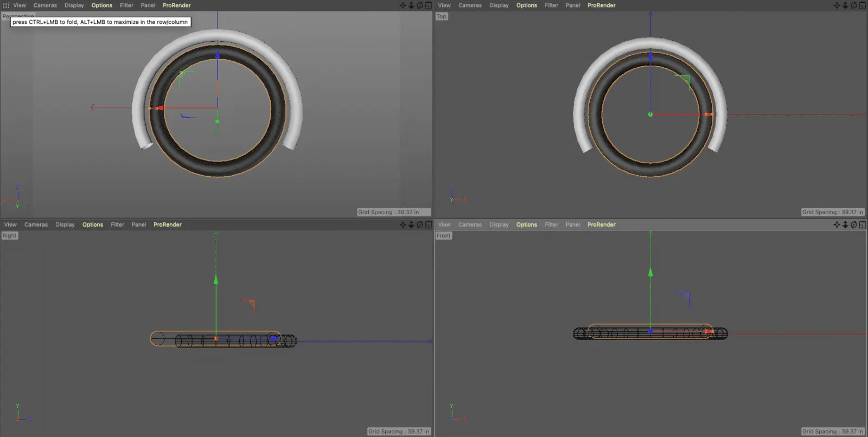Open the Display menu in the Top viewport

[x=499, y=5]
